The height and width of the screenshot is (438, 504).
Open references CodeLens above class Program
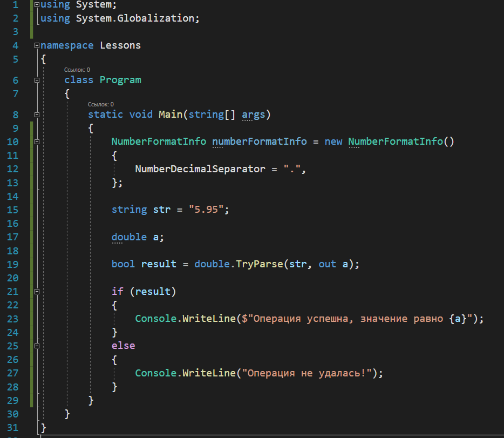(77, 70)
